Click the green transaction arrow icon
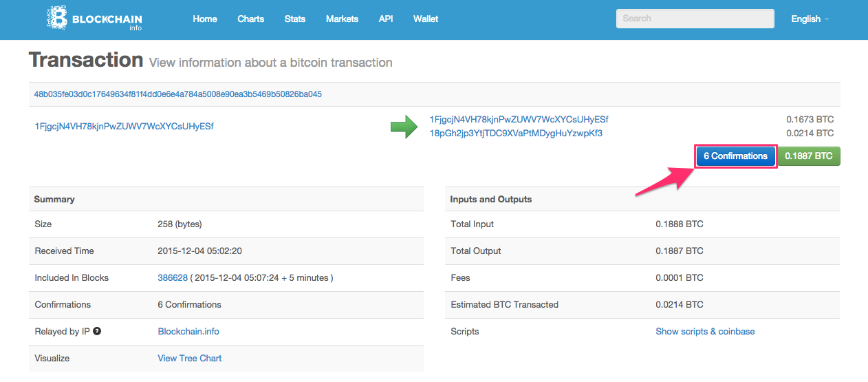The width and height of the screenshot is (868, 382). [x=404, y=127]
